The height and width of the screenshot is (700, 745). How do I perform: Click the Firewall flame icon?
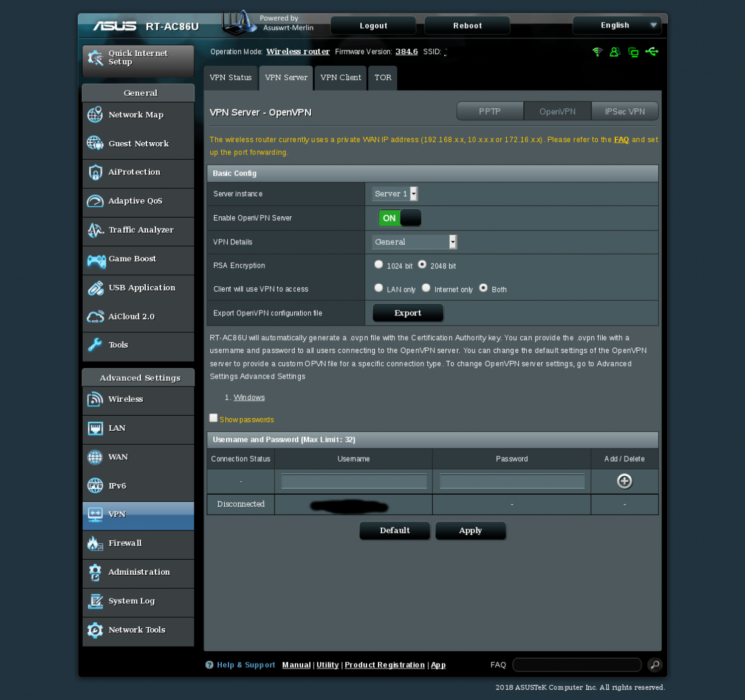coord(95,543)
